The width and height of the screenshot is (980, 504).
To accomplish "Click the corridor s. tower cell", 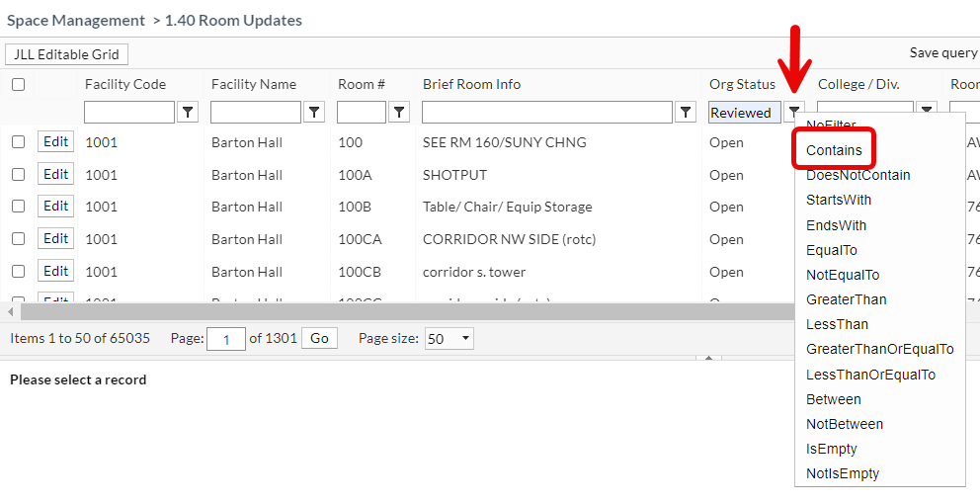I will 474,272.
